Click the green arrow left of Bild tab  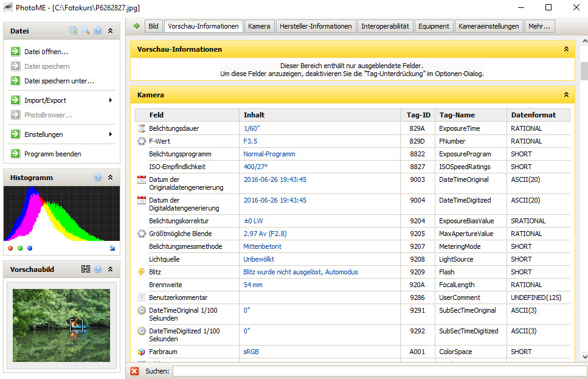136,26
